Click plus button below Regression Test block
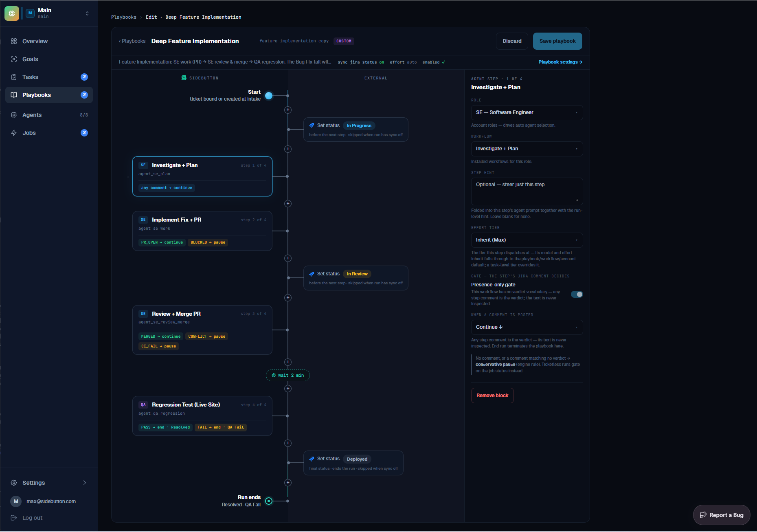 click(x=288, y=443)
